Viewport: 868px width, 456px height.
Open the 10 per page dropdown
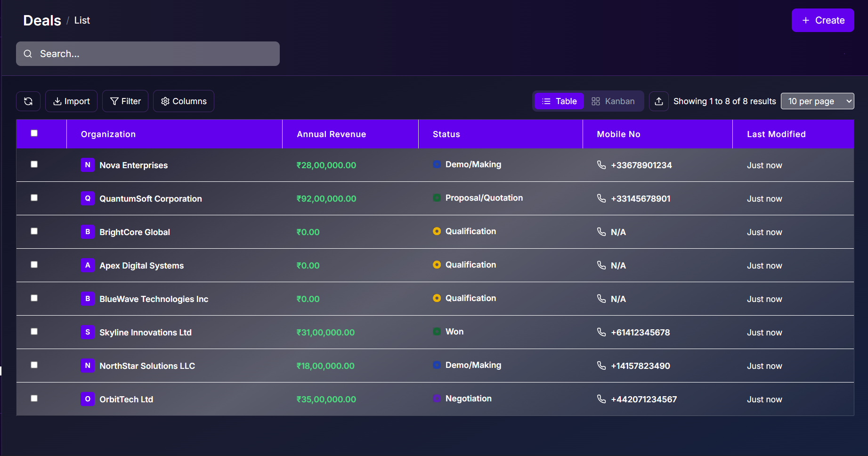(817, 101)
